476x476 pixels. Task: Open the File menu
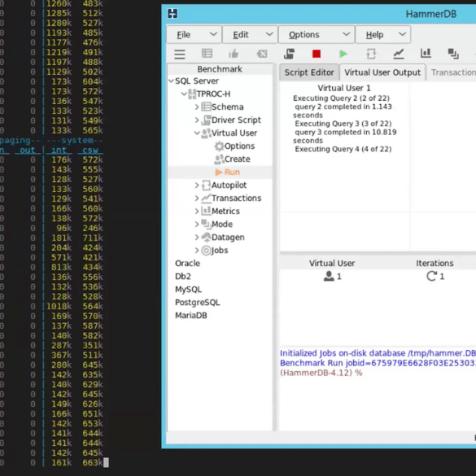point(194,35)
